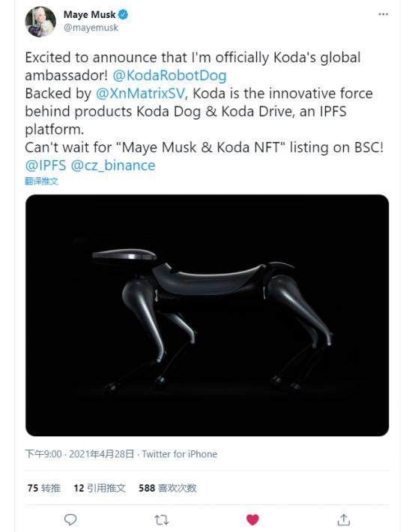Open the share upload icon
Viewport: 412px width, 532px height.
tap(343, 519)
